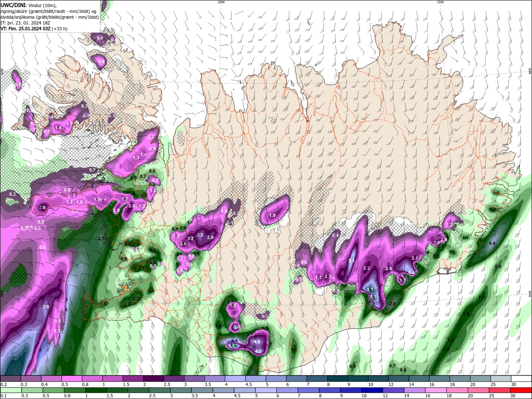The image size is (532, 399).
Task: Click the bright red swatch ending the rain legend
Action: click(x=521, y=390)
